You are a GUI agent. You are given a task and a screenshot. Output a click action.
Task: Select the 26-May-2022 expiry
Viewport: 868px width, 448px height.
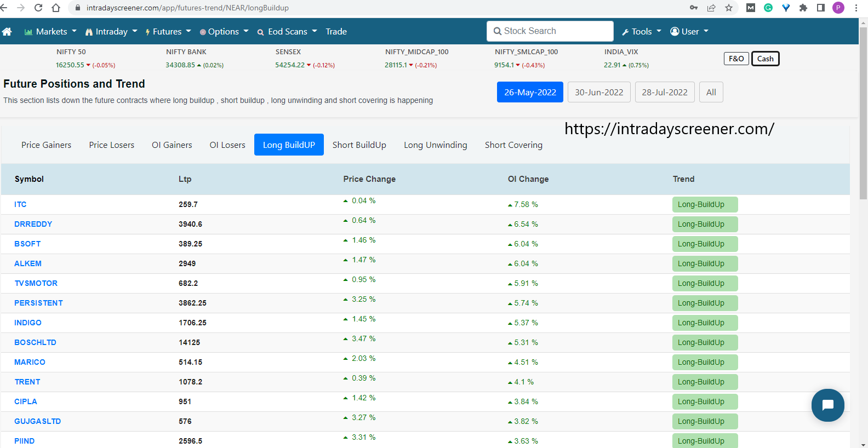(530, 92)
